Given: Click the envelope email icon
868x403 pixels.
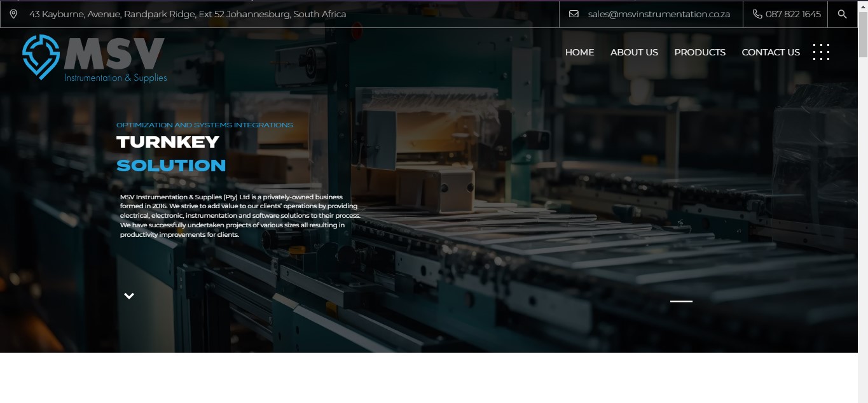Looking at the screenshot, I should coord(574,14).
